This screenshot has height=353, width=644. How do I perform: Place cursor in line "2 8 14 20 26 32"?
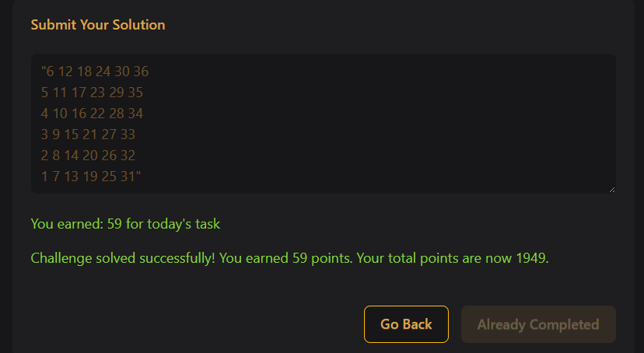click(x=88, y=156)
